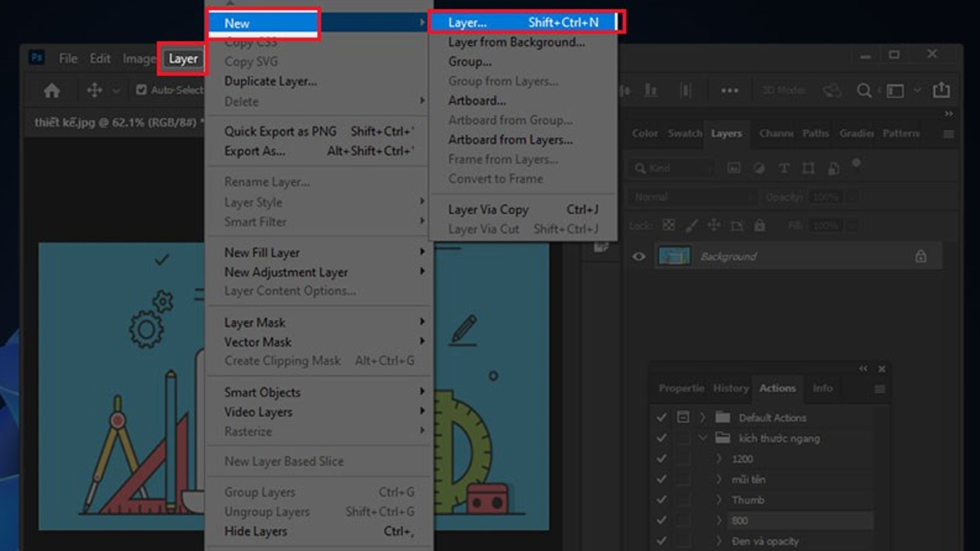The height and width of the screenshot is (551, 980).
Task: Select the Background layer thumbnail
Action: pyautogui.click(x=674, y=256)
